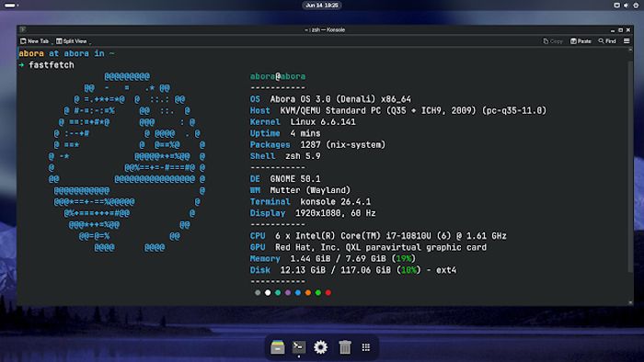This screenshot has height=362, width=644.
Task: Click the 'fastfetch' command text
Action: 52,65
